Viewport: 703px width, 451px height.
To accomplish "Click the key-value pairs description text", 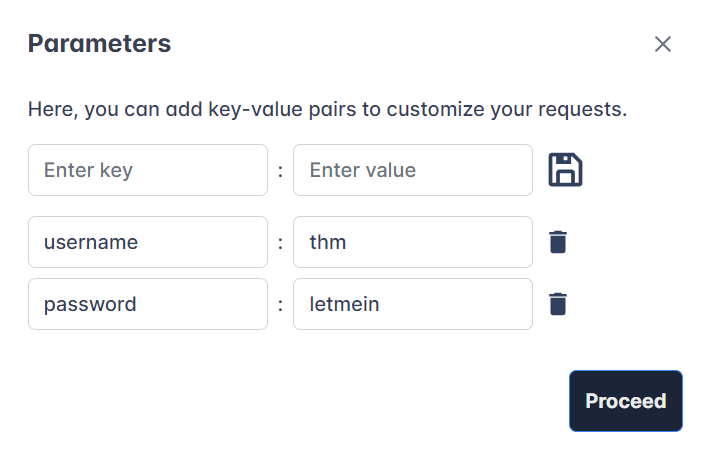I will 327,109.
